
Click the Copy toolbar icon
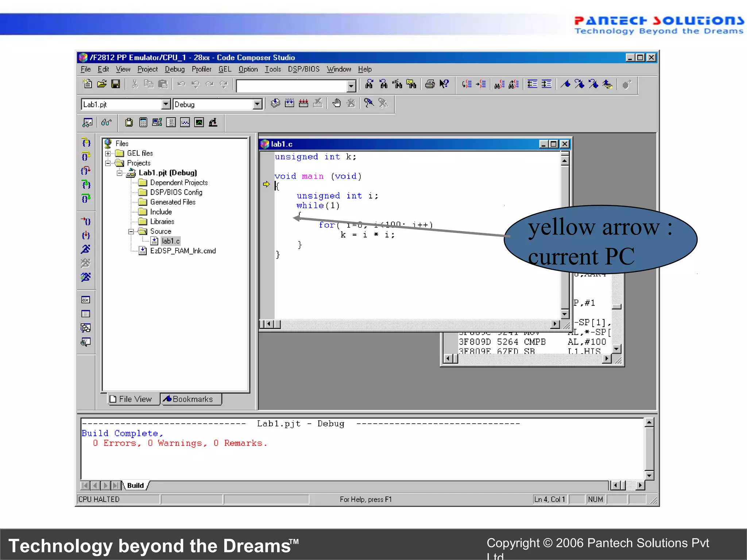pos(149,84)
